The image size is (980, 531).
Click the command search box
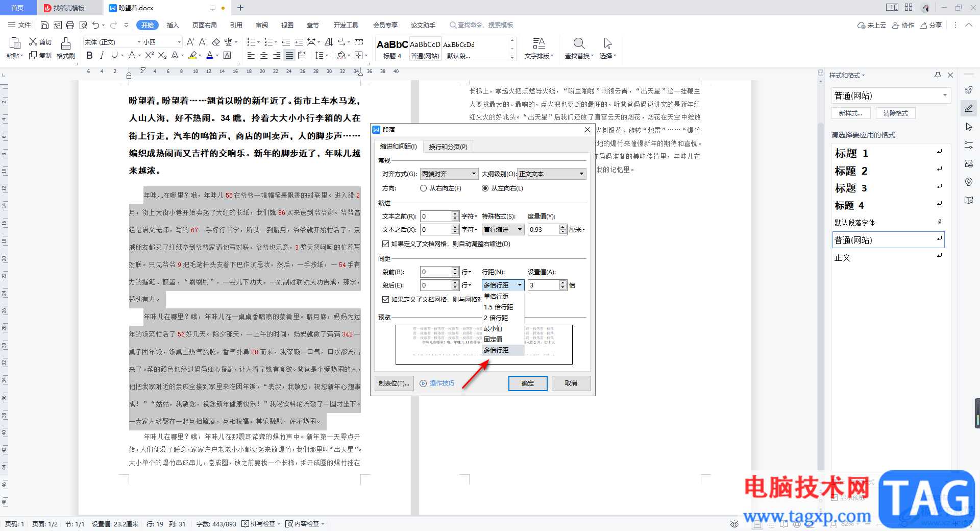(x=481, y=25)
